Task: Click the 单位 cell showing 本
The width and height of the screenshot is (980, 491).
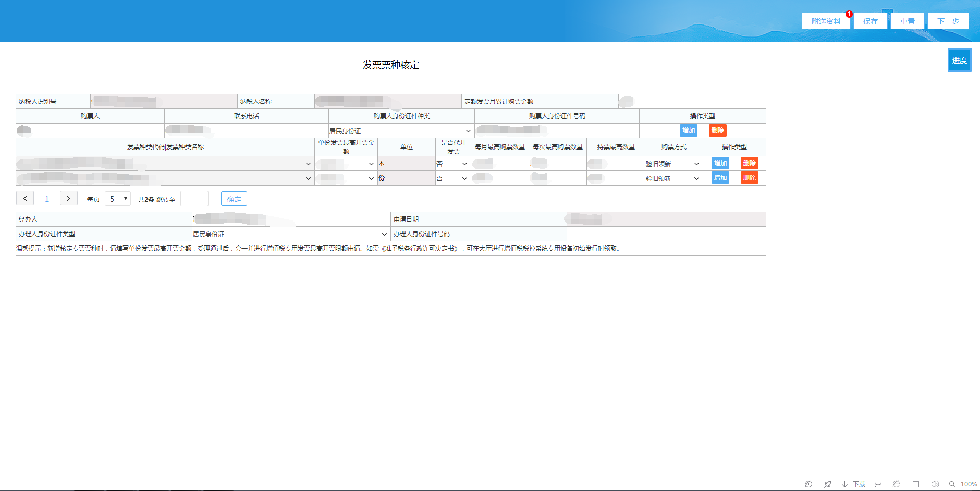Action: pos(407,164)
